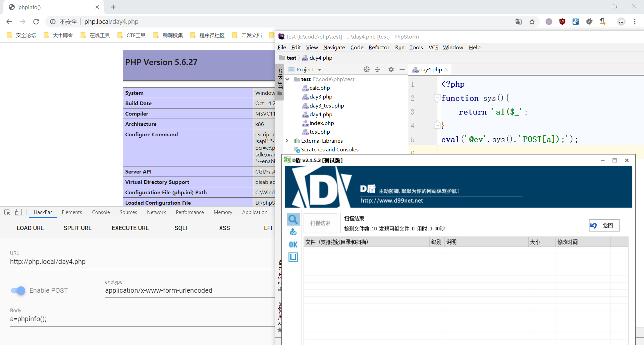Click the 扫描结束 button in D盾
Image resolution: width=644 pixels, height=345 pixels.
point(320,223)
